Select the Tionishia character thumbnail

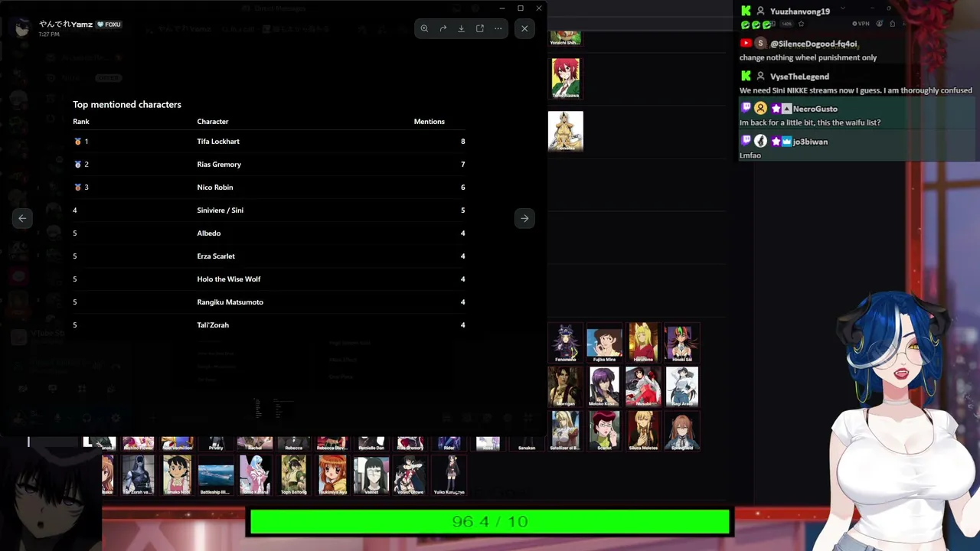coord(566,131)
